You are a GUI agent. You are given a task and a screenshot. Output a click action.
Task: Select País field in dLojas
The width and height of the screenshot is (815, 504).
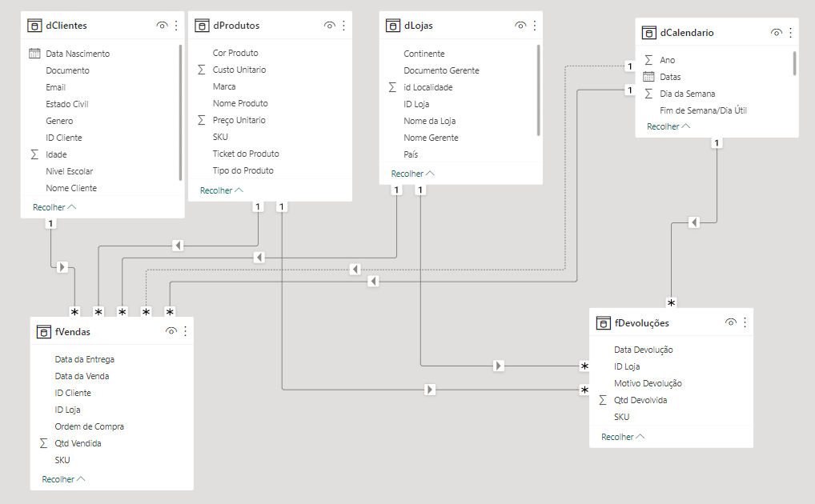(411, 154)
